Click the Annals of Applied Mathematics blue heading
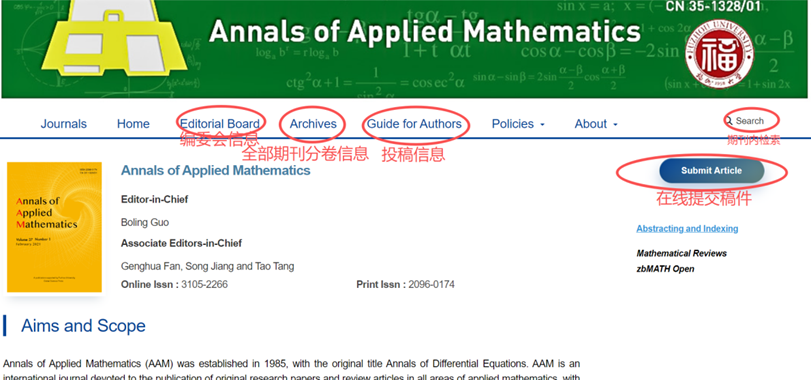Screen dimensions: 811x380 pyautogui.click(x=216, y=170)
